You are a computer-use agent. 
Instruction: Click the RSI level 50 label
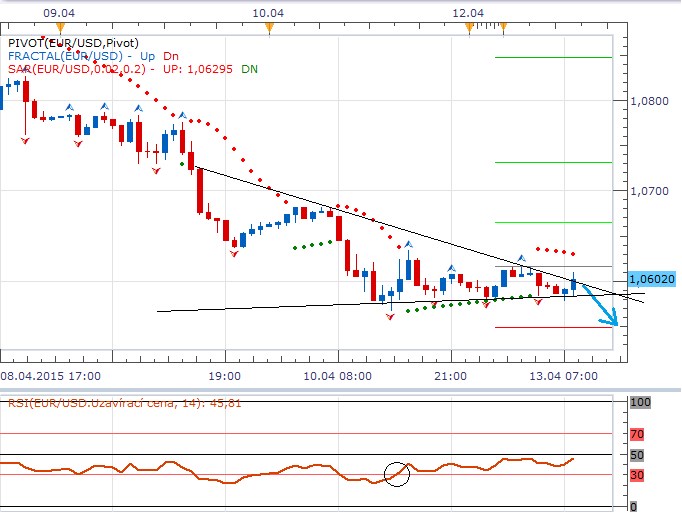click(639, 455)
